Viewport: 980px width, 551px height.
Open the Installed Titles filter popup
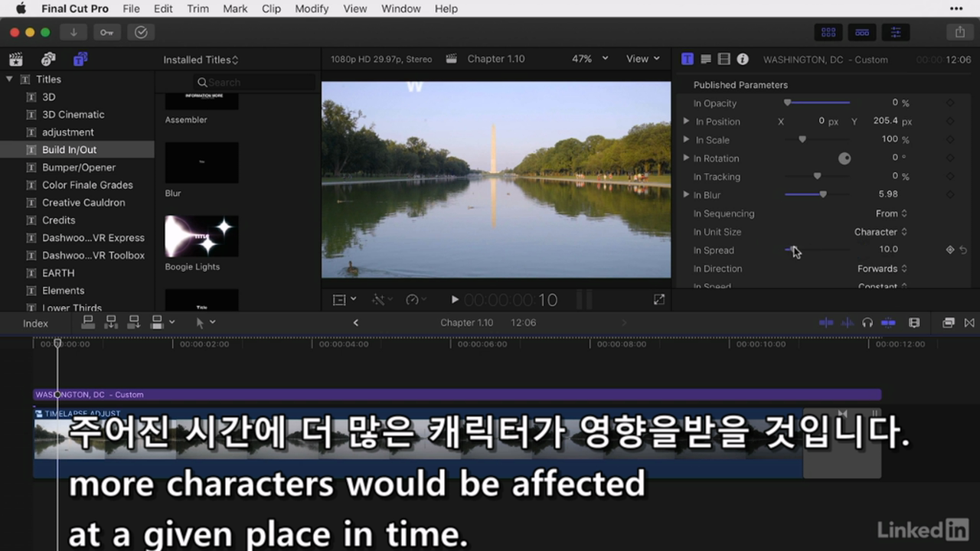(201, 60)
